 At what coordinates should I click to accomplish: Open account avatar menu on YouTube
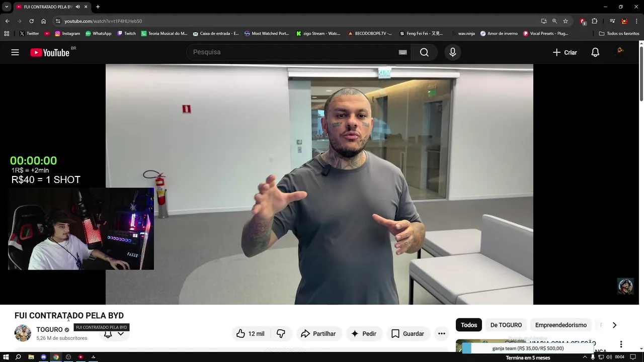pos(620,52)
